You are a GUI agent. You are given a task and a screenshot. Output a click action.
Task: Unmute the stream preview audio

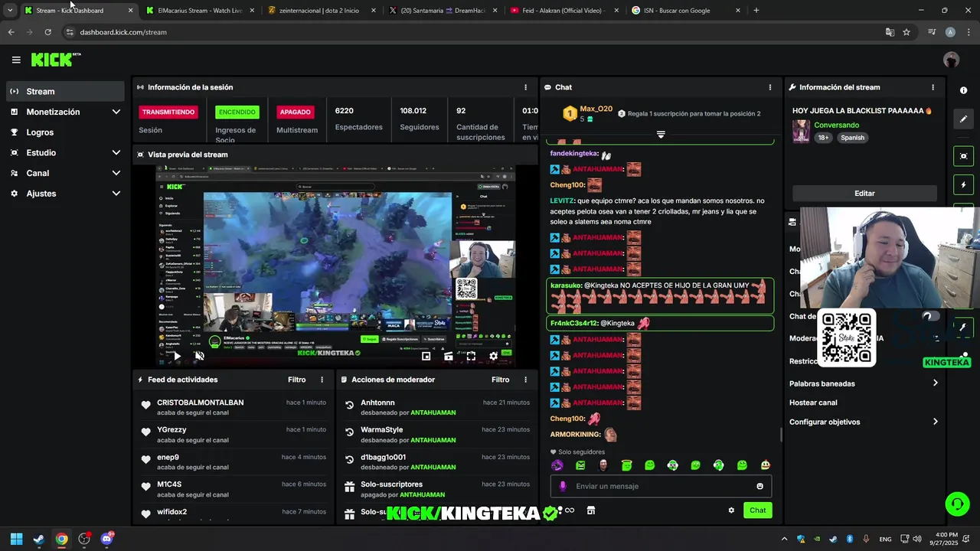pyautogui.click(x=199, y=356)
